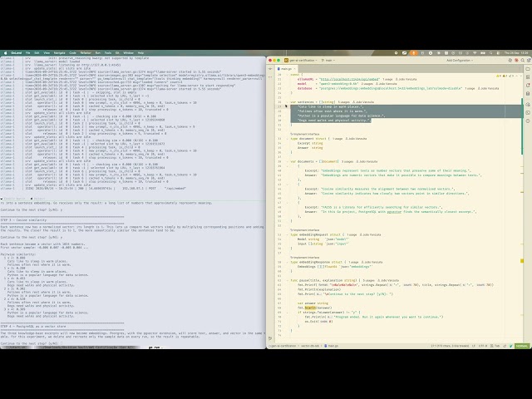
Task: Click the implement interface hint above embeddingResponse
Action: tap(305, 258)
